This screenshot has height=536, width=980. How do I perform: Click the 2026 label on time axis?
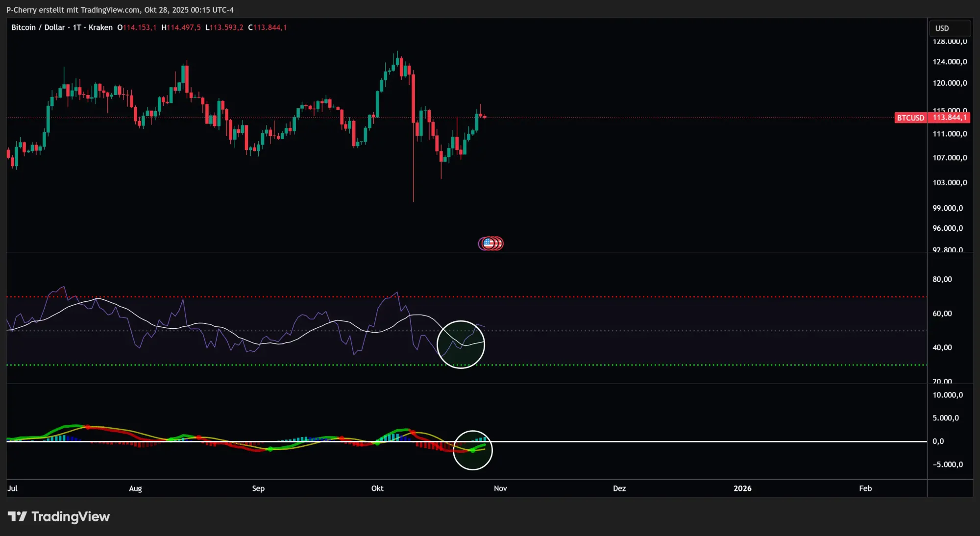pos(742,488)
